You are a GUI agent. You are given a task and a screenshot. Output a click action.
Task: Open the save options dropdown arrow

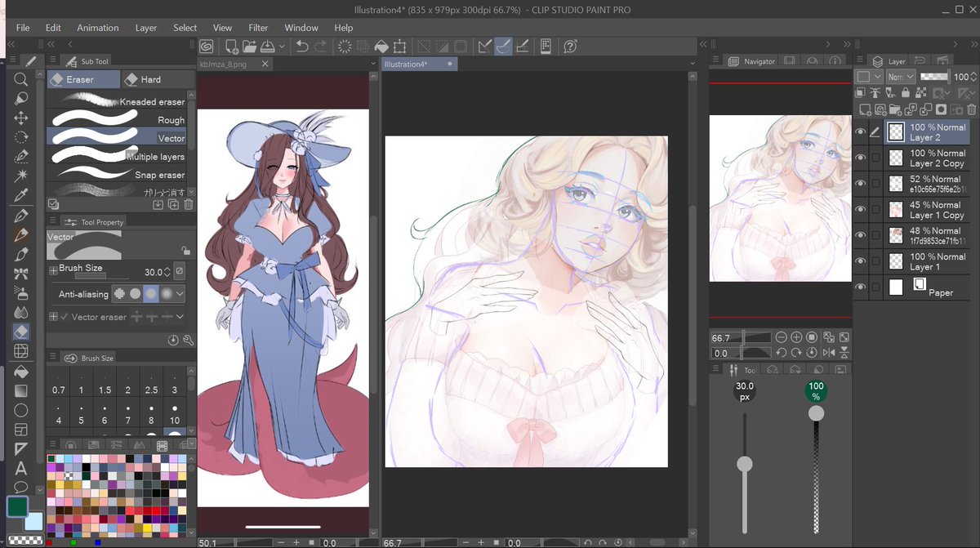point(282,47)
